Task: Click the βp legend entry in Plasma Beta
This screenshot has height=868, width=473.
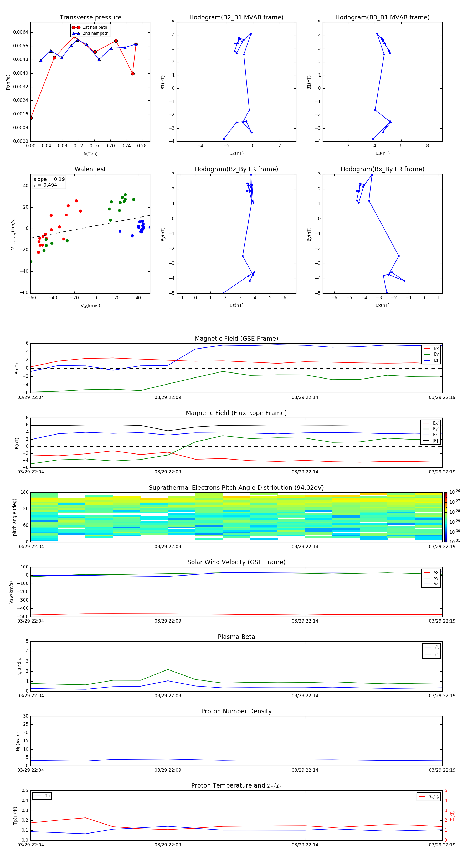Action: [431, 647]
